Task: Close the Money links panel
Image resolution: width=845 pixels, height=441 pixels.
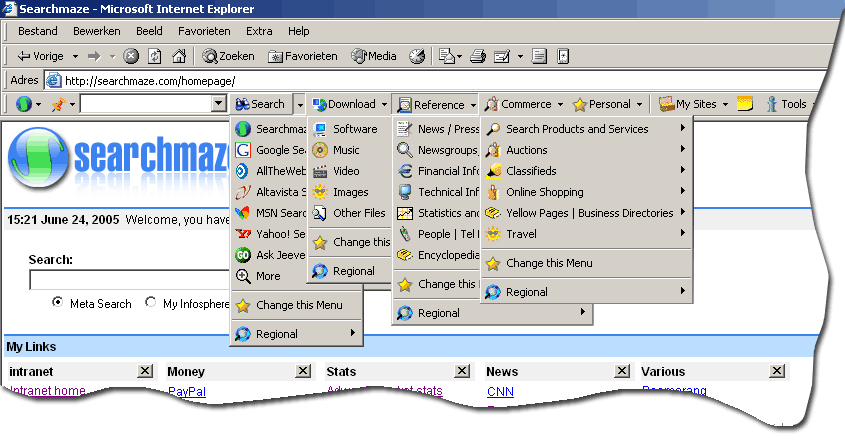Action: [303, 371]
